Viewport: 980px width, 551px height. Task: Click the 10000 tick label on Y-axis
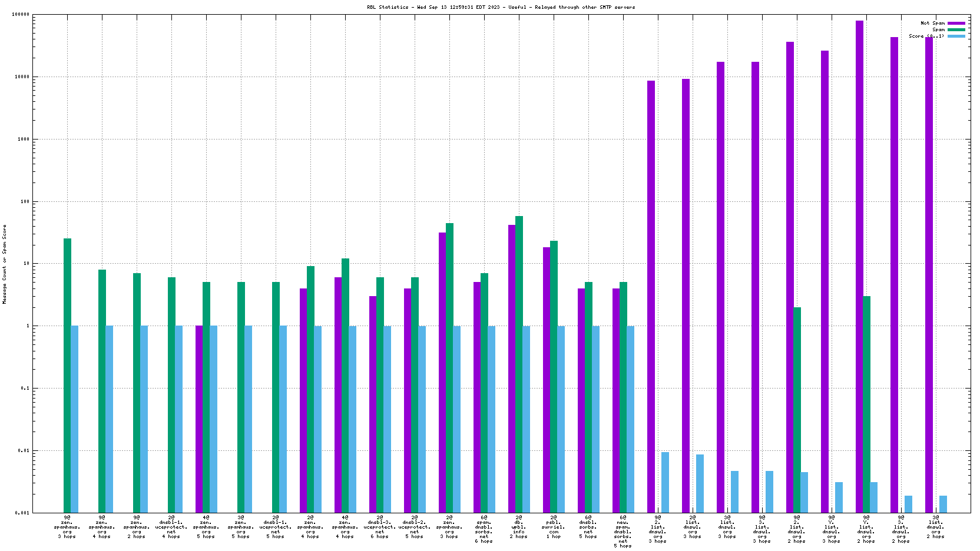(21, 77)
